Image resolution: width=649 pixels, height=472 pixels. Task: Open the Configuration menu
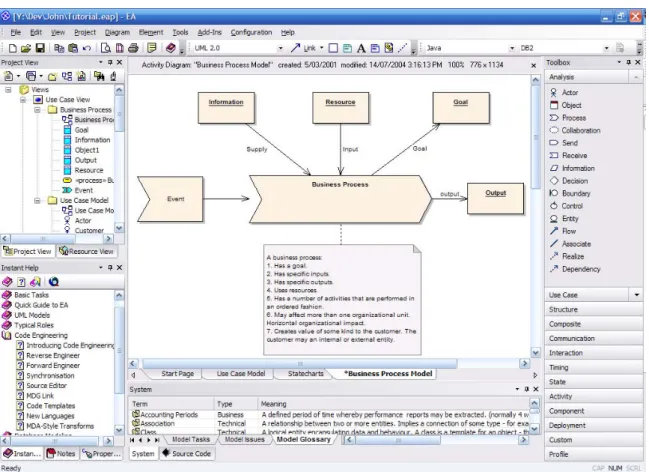(251, 32)
